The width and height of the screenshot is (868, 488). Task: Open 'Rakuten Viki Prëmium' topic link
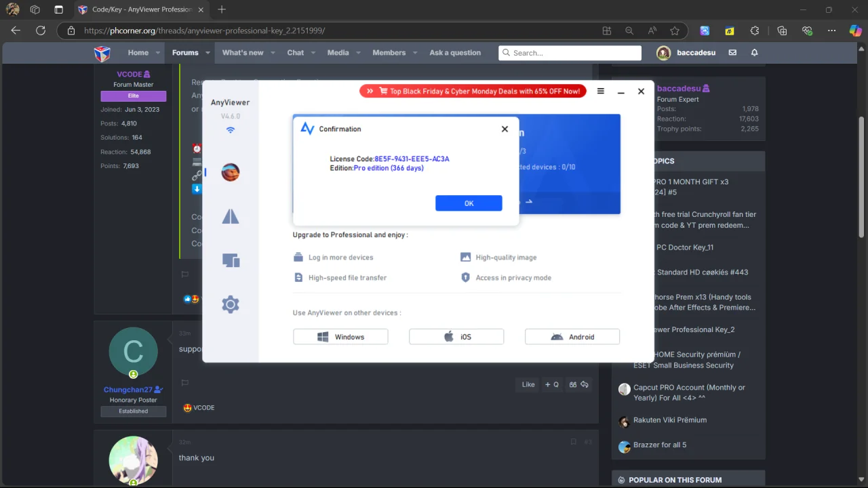670,420
